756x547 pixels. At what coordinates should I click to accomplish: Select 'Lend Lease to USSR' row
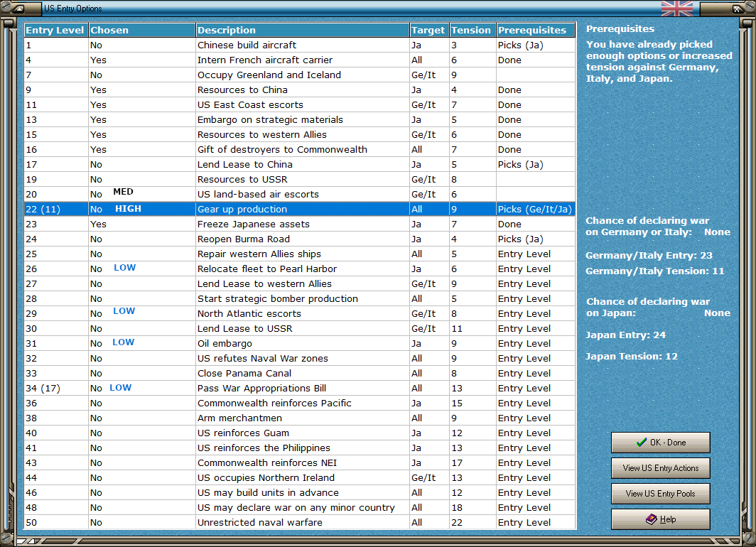[300, 329]
